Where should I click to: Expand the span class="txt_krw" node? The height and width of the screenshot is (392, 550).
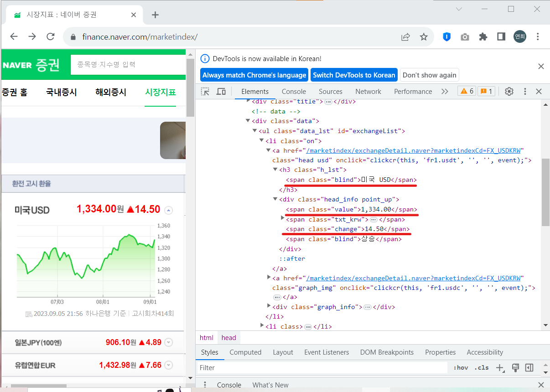pos(282,219)
